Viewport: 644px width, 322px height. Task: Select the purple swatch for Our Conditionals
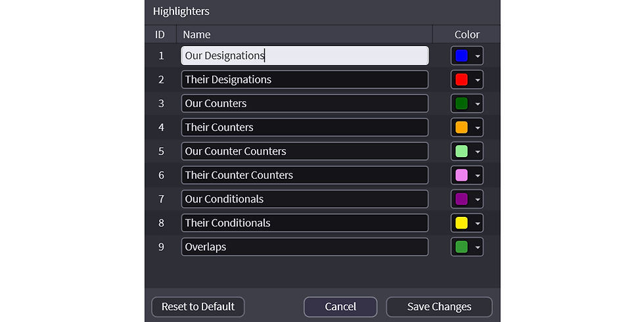pyautogui.click(x=461, y=198)
